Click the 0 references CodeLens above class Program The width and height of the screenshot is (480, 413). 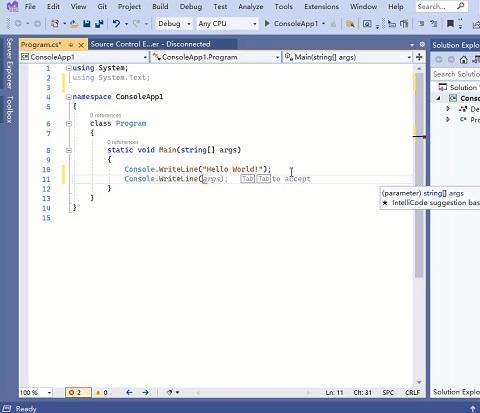point(105,115)
